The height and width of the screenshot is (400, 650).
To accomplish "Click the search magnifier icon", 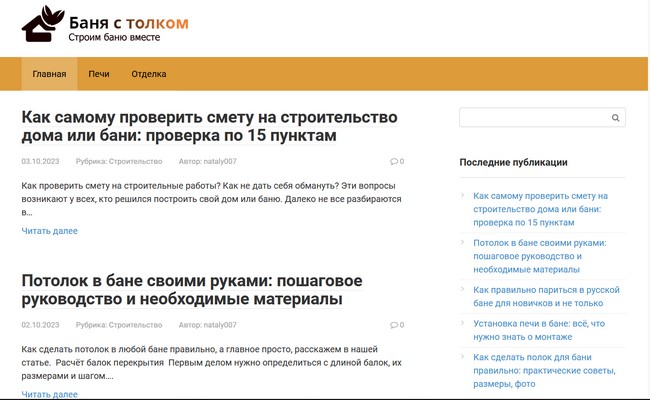I will point(616,118).
